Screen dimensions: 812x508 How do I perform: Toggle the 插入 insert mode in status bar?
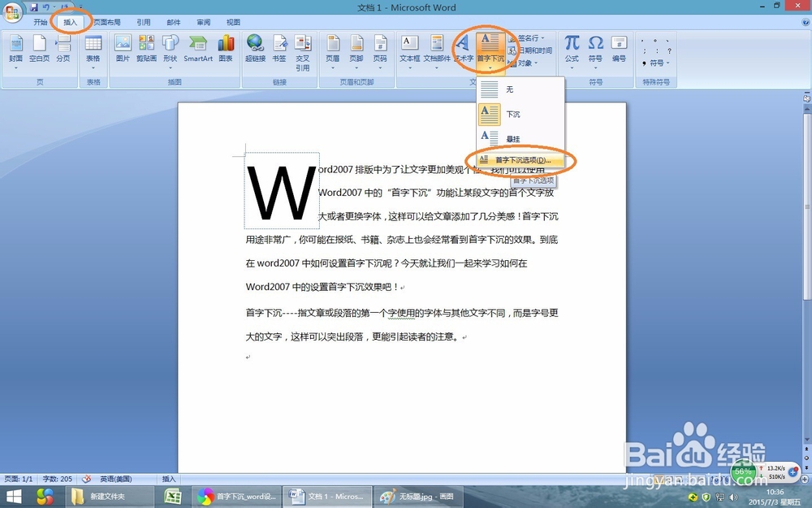pyautogui.click(x=170, y=479)
